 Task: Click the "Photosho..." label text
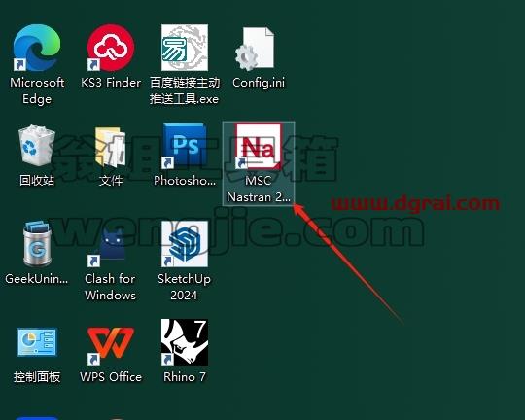(185, 181)
